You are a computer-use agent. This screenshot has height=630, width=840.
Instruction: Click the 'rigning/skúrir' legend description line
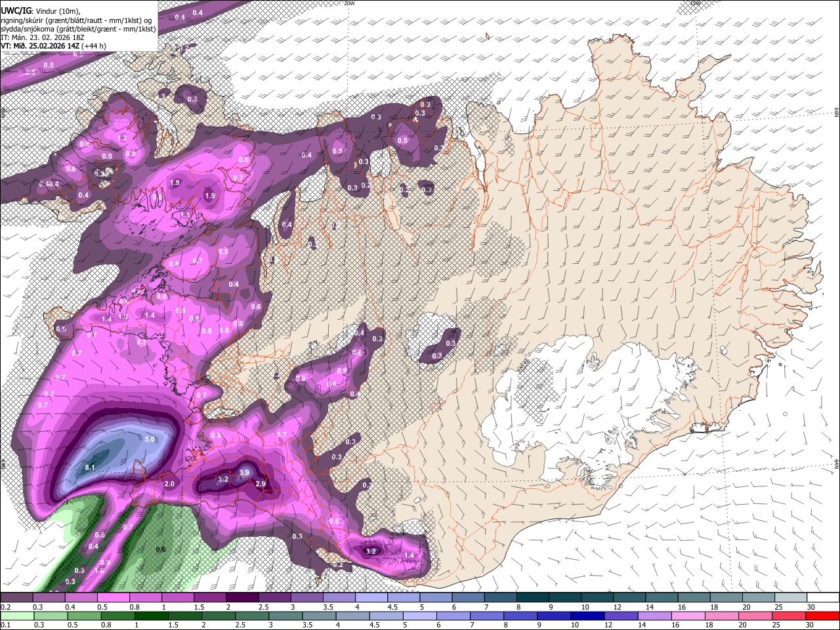click(x=76, y=20)
